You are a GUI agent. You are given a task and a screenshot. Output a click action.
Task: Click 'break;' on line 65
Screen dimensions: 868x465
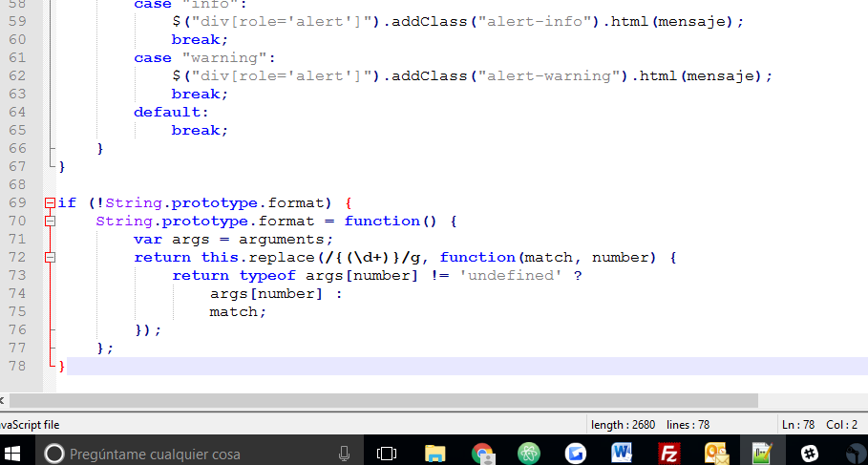(x=200, y=131)
